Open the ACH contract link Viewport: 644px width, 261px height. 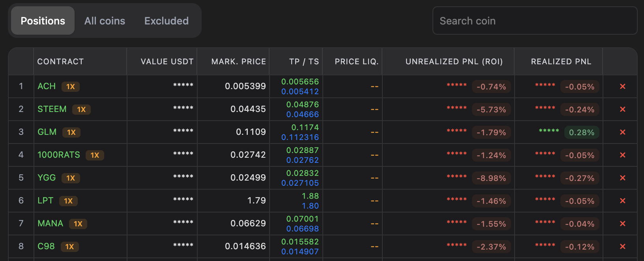[x=47, y=86]
